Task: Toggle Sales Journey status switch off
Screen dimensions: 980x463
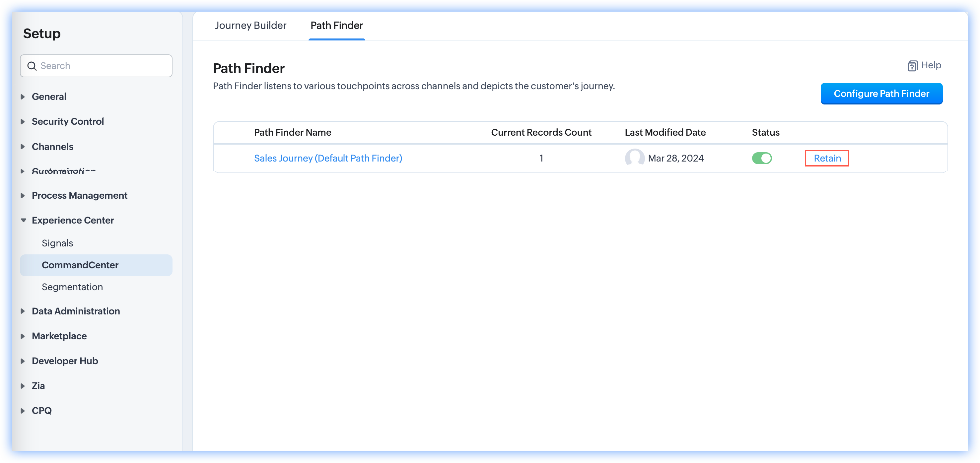Action: (762, 158)
